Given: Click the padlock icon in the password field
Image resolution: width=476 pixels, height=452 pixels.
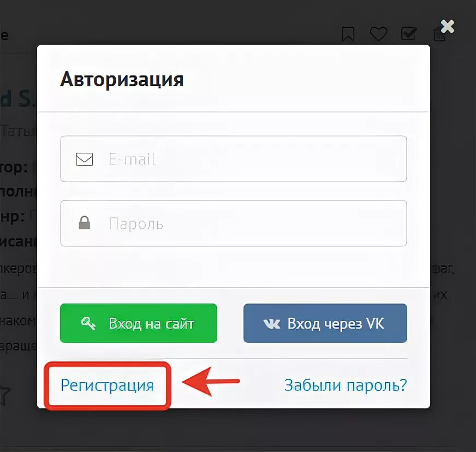Looking at the screenshot, I should click(x=85, y=223).
